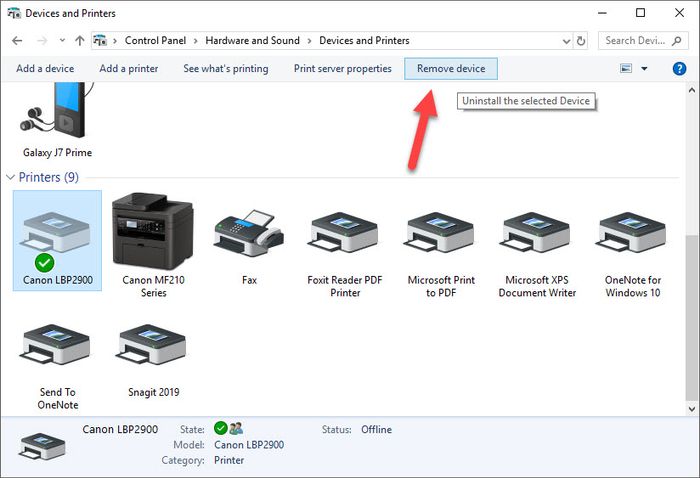Collapse the Printers (9) group
Screen dimensions: 700x478
[x=11, y=177]
